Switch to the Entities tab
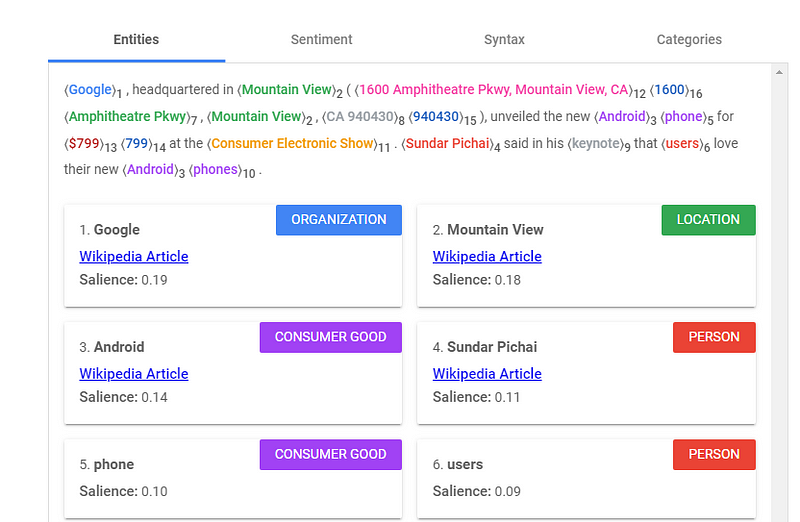The image size is (800, 522). coord(136,40)
